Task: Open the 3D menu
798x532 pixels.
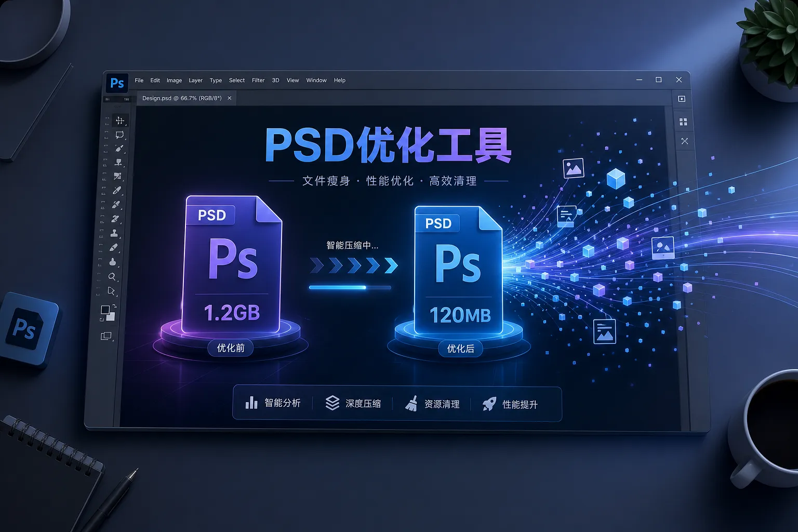Action: (x=276, y=81)
